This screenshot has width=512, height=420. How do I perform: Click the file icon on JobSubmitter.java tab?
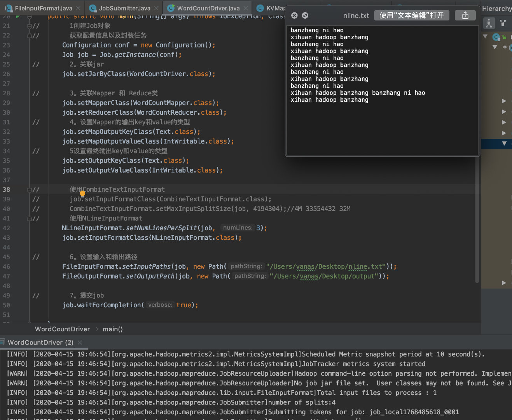(x=93, y=7)
